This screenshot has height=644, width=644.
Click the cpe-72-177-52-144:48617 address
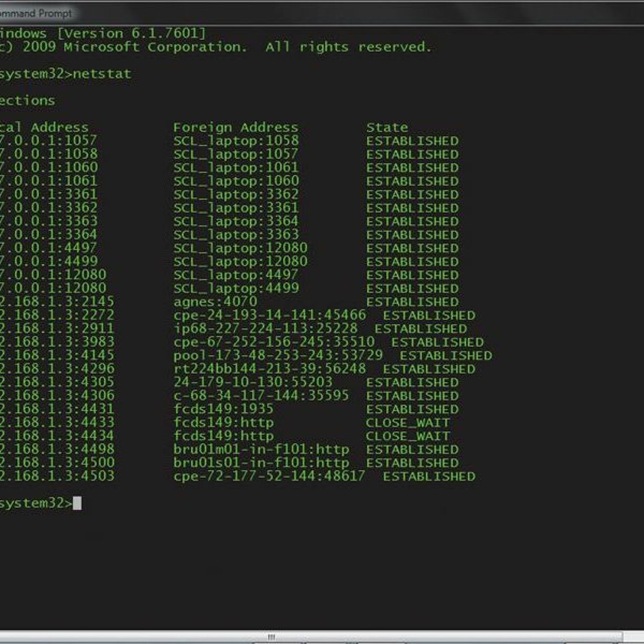[269, 476]
